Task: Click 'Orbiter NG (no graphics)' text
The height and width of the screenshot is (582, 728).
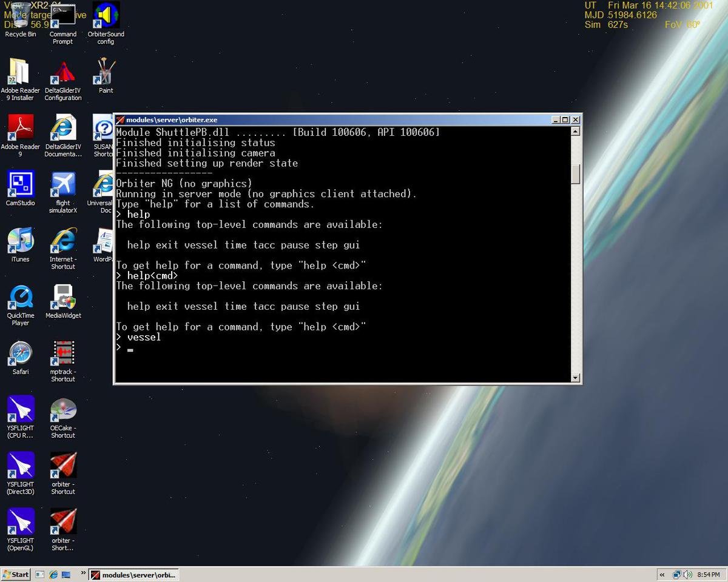Action: [184, 184]
